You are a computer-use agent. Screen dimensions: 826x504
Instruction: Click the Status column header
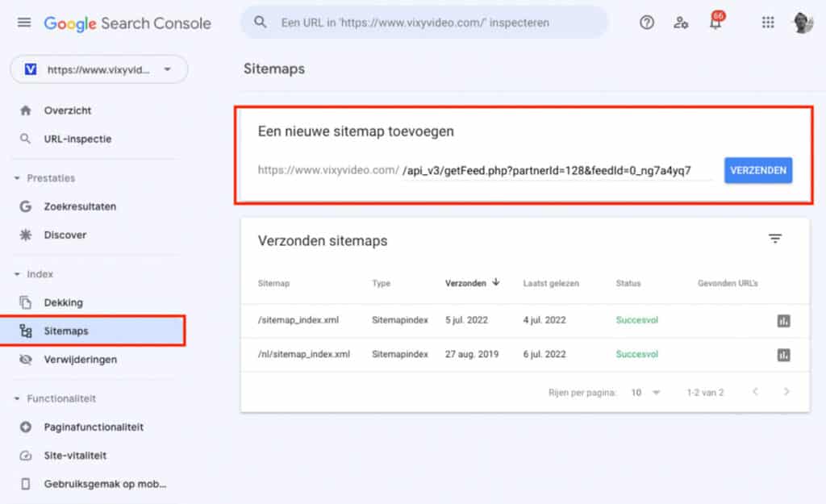(x=628, y=283)
